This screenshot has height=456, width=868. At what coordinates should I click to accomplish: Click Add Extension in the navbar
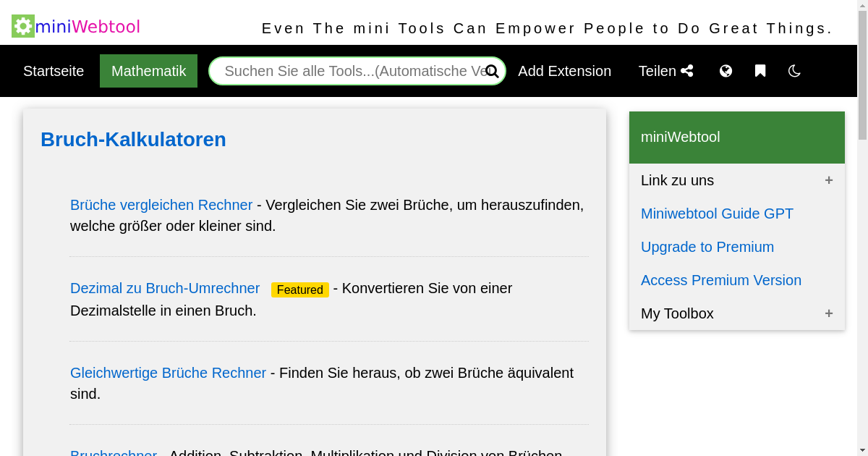click(x=565, y=71)
